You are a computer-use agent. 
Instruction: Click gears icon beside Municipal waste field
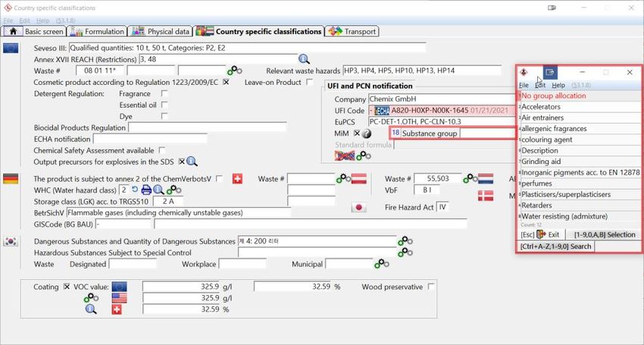(x=382, y=264)
